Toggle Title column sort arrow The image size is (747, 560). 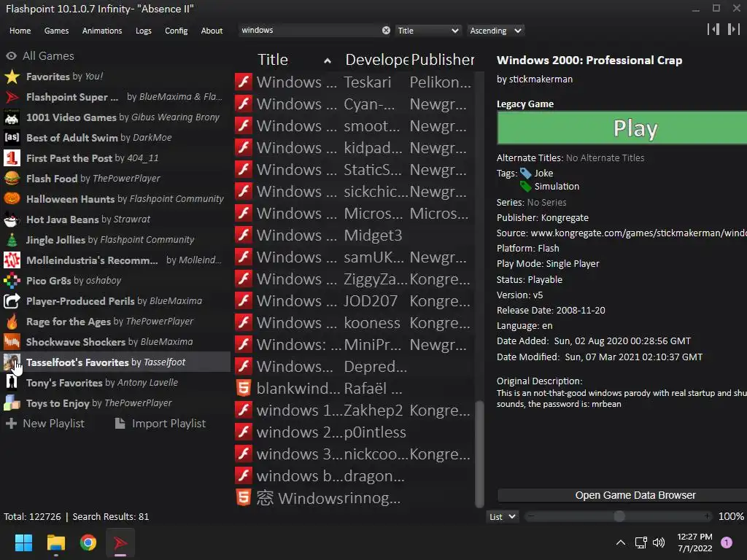328,61
